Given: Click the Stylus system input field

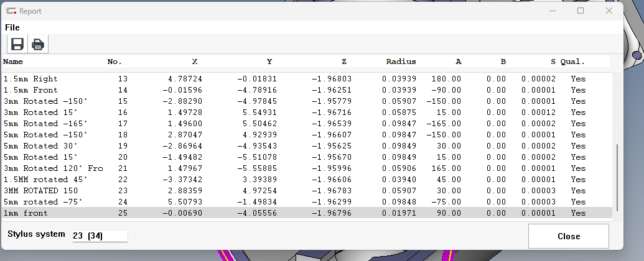Looking at the screenshot, I should point(100,235).
